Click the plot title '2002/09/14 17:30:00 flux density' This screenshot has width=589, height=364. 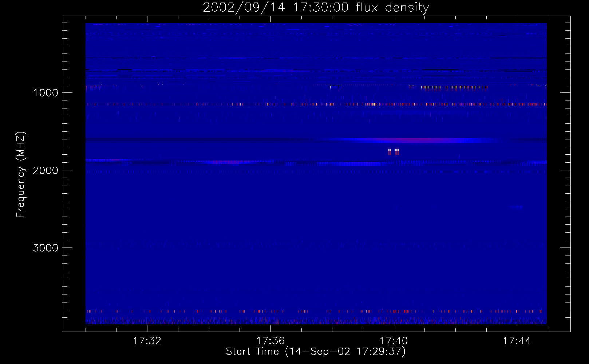[x=316, y=8]
